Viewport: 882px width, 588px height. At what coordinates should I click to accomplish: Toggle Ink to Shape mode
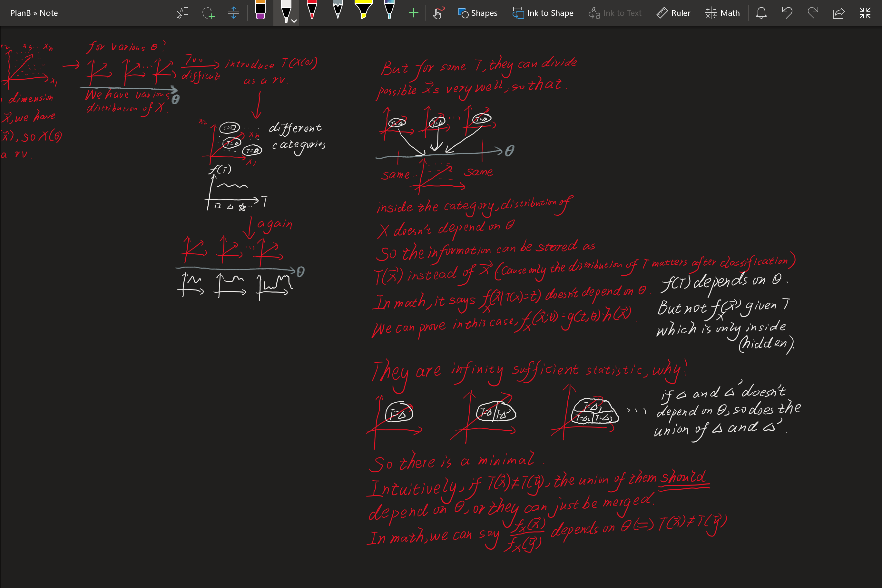coord(543,13)
